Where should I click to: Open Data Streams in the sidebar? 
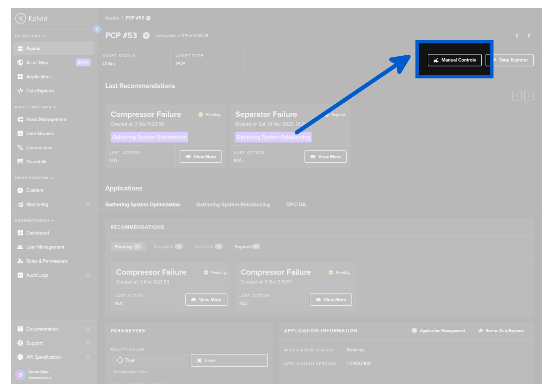40,133
